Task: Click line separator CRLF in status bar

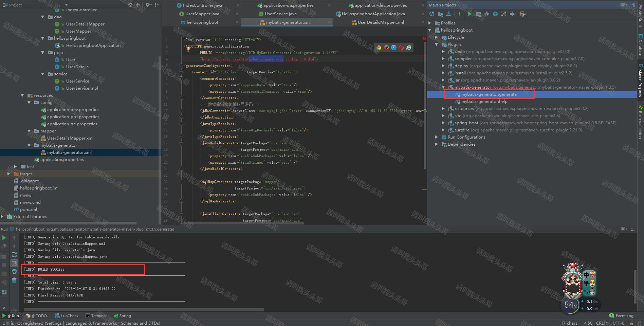Action: pyautogui.click(x=602, y=323)
